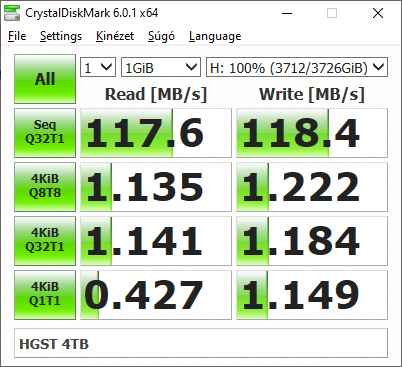The width and height of the screenshot is (402, 367).
Task: Expand the H: drive selection dropdown
Action: pyautogui.click(x=297, y=67)
